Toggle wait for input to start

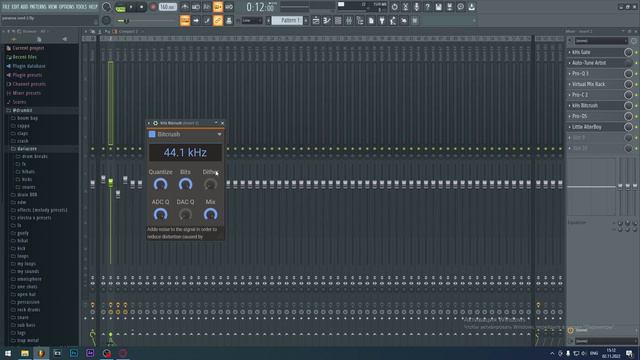(x=196, y=7)
